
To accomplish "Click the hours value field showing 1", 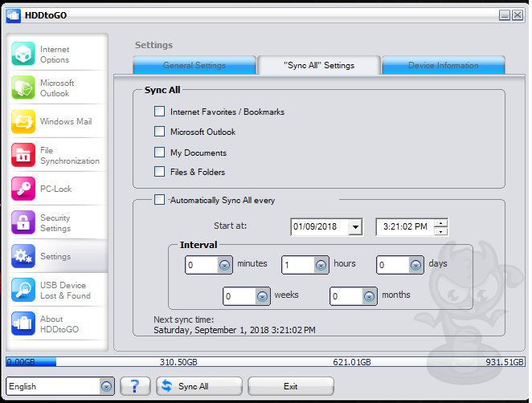I will (x=298, y=265).
